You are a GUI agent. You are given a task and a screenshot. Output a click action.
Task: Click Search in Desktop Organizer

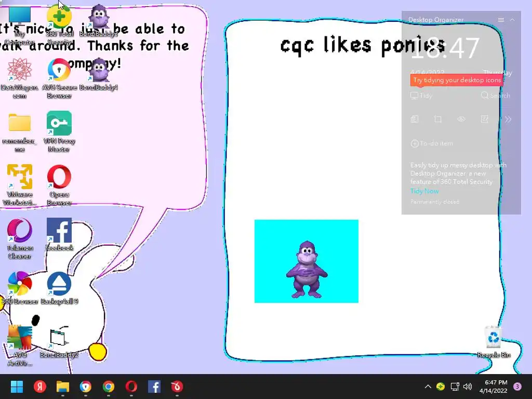click(495, 96)
